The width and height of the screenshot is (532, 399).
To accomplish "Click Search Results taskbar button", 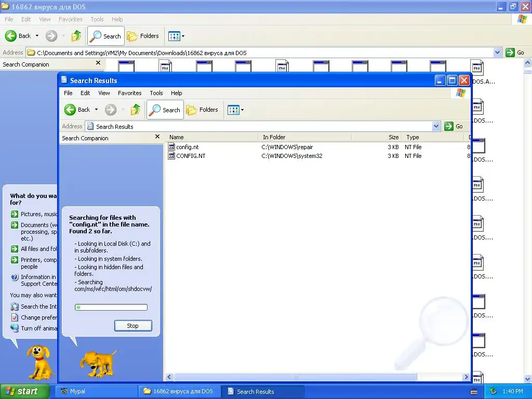I will click(x=262, y=392).
